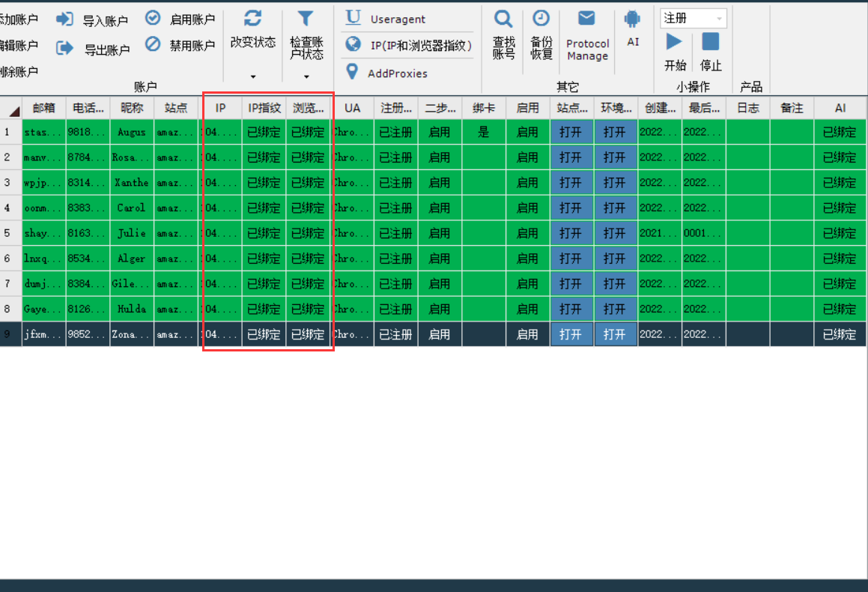Click the 昵称 column header

[132, 108]
